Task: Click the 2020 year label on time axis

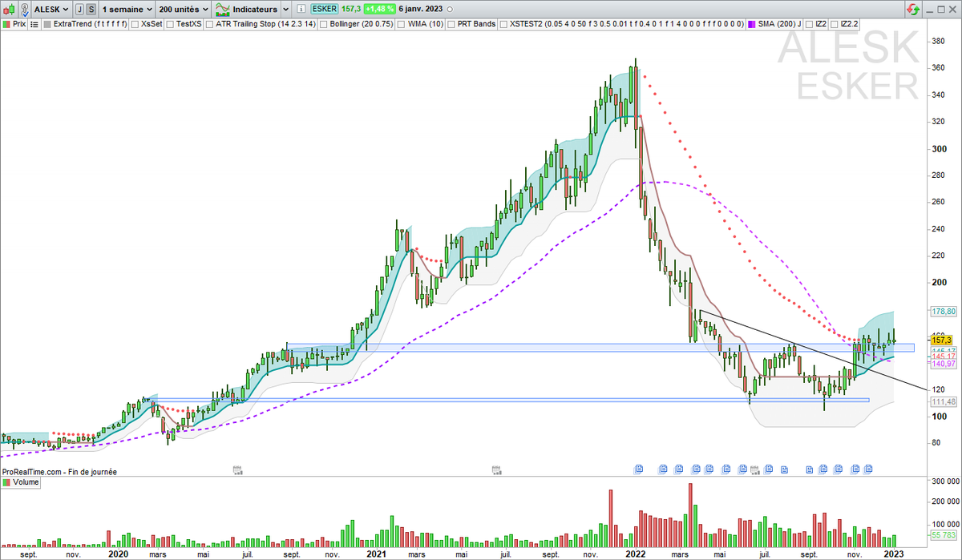Action: pos(118,554)
